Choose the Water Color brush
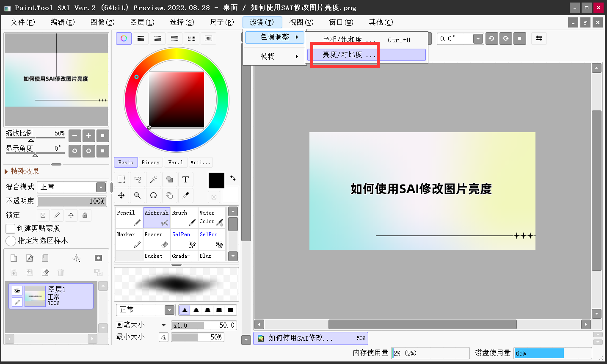 pyautogui.click(x=211, y=218)
